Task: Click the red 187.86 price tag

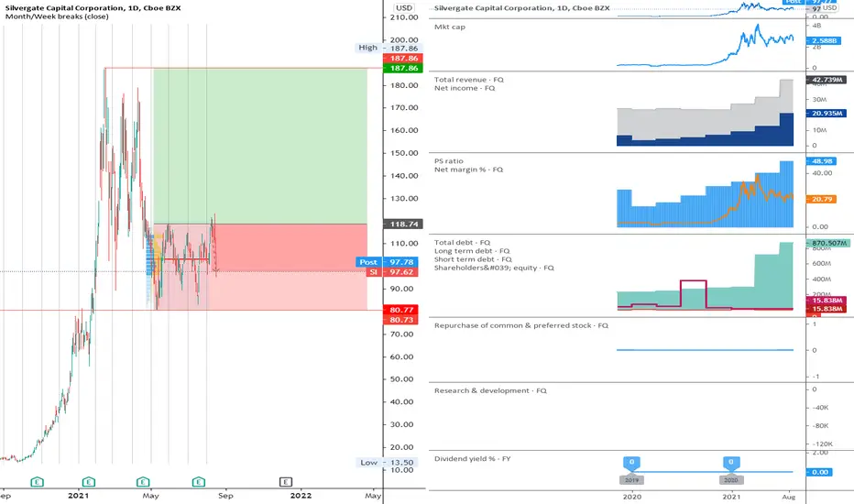Action: [x=403, y=59]
